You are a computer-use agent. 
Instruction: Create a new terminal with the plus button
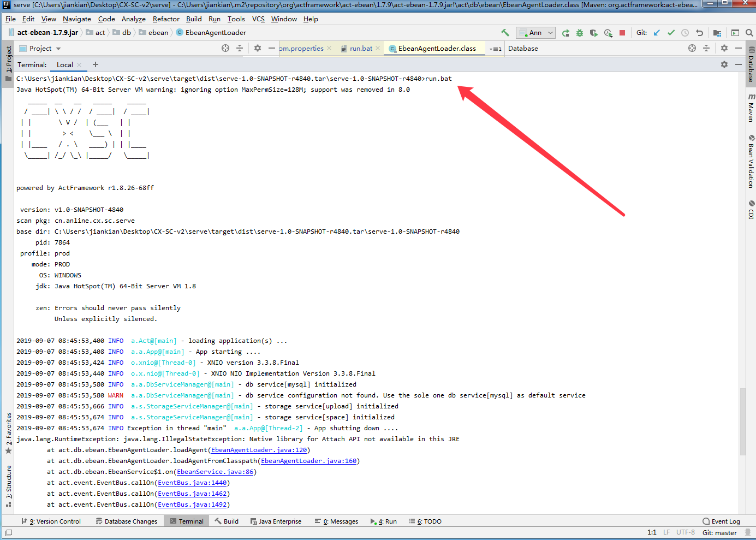tap(96, 64)
